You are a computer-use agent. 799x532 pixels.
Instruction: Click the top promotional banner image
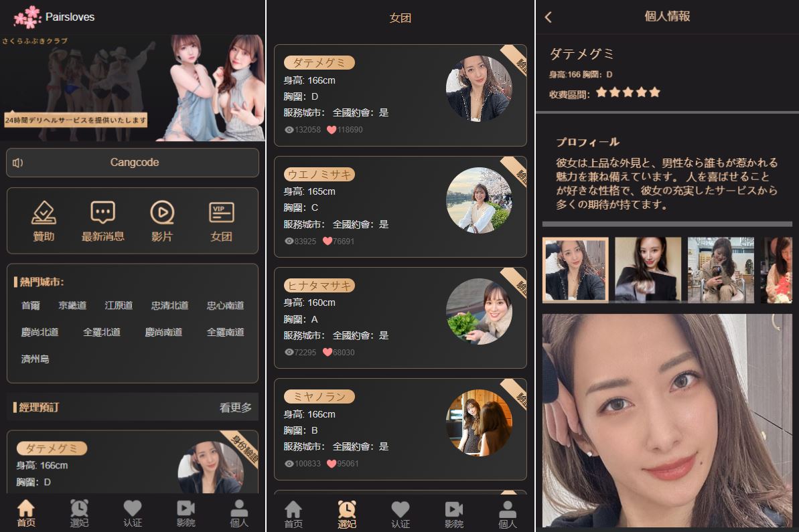pyautogui.click(x=133, y=88)
